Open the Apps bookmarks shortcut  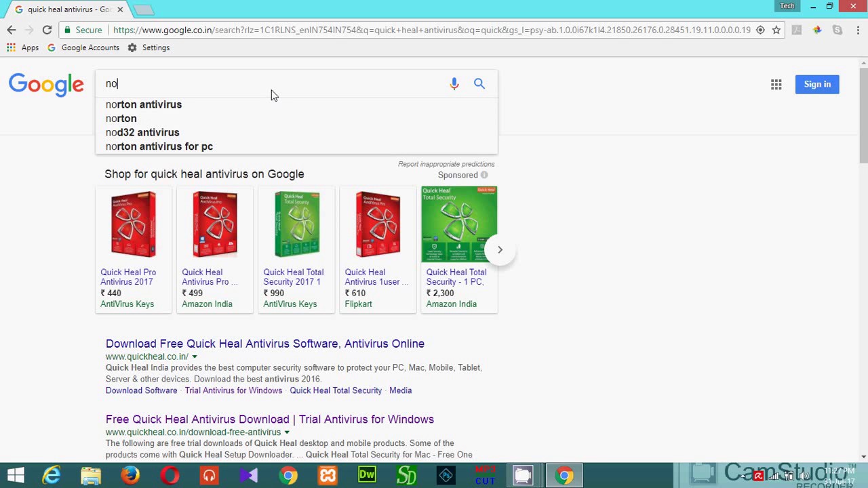pos(23,47)
